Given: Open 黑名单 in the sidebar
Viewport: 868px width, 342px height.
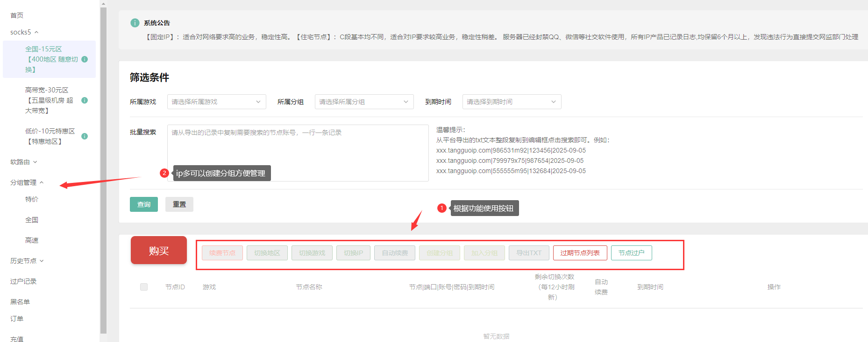Looking at the screenshot, I should tap(20, 302).
